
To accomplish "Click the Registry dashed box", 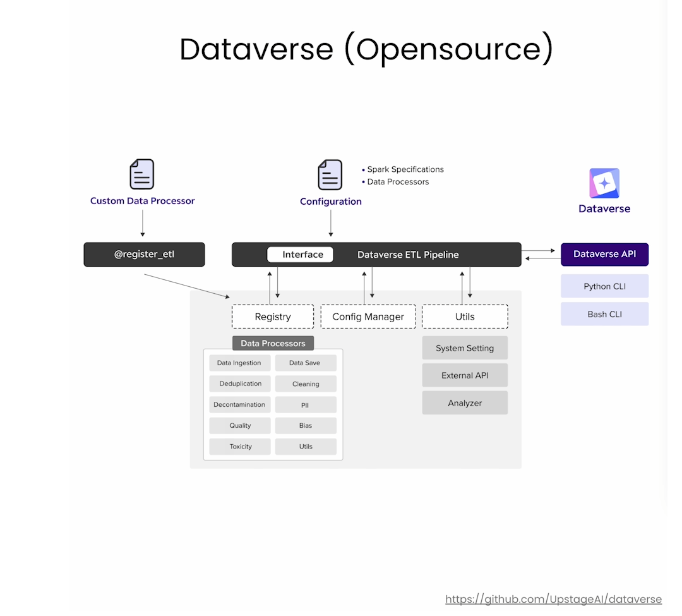I will pos(273,317).
